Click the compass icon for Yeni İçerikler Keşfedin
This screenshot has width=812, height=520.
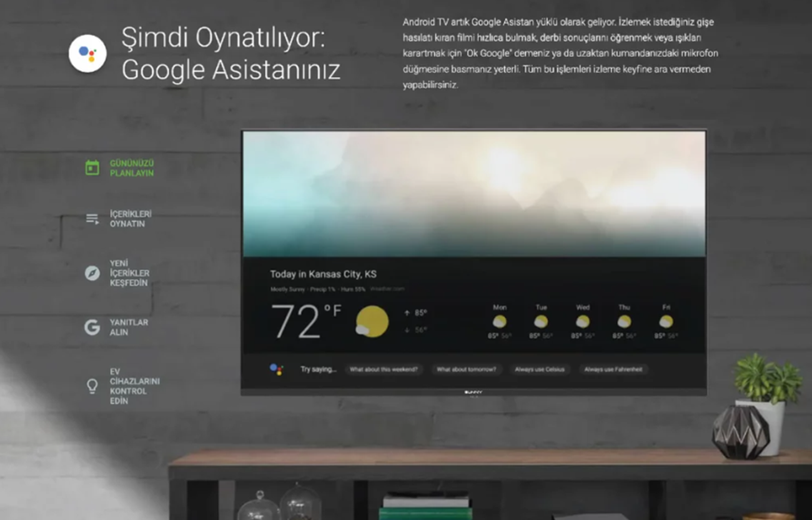pos(92,273)
